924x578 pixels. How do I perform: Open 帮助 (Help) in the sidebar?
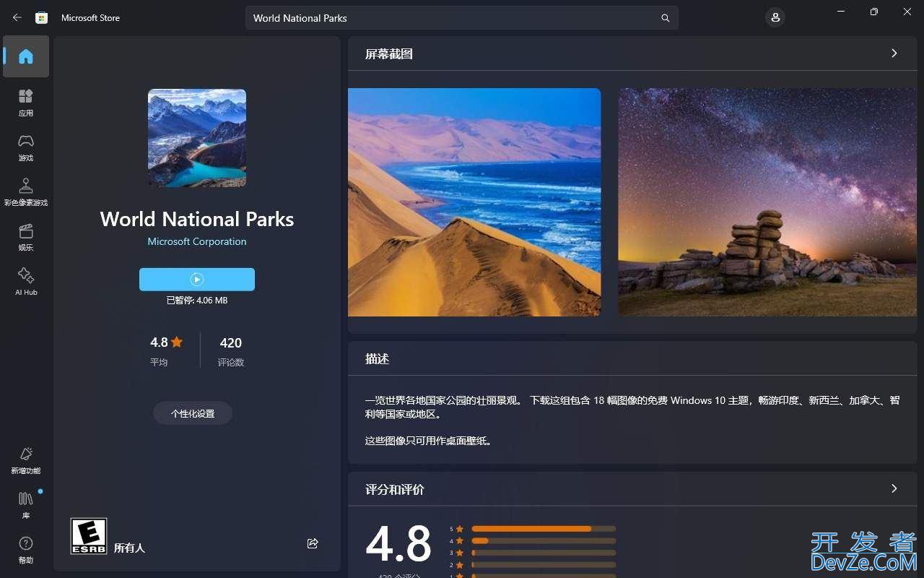pos(26,550)
